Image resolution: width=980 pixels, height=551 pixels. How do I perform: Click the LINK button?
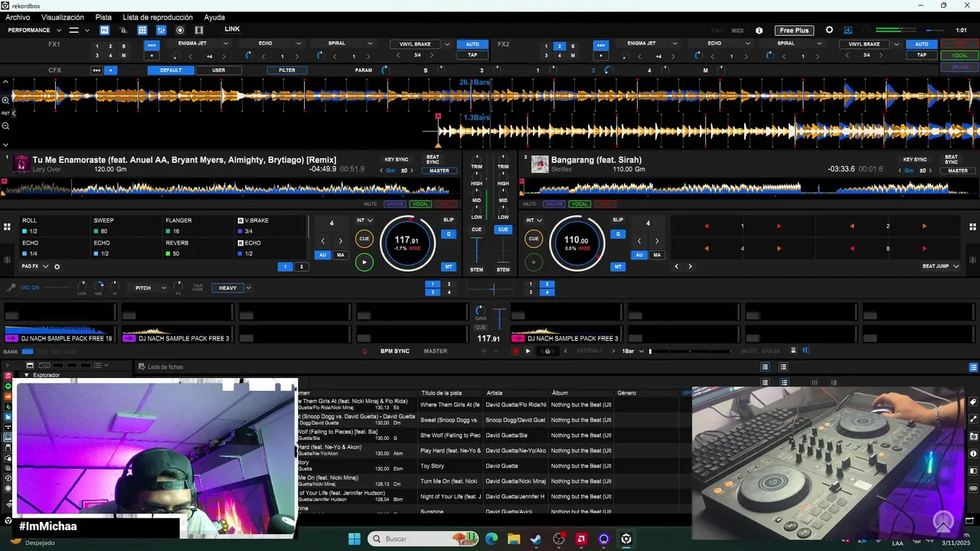tap(232, 29)
